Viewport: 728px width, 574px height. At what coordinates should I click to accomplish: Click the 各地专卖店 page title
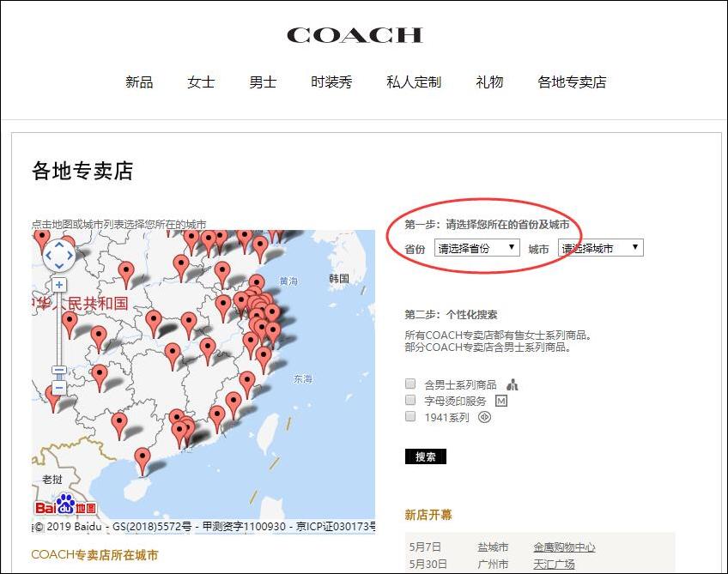pos(82,170)
